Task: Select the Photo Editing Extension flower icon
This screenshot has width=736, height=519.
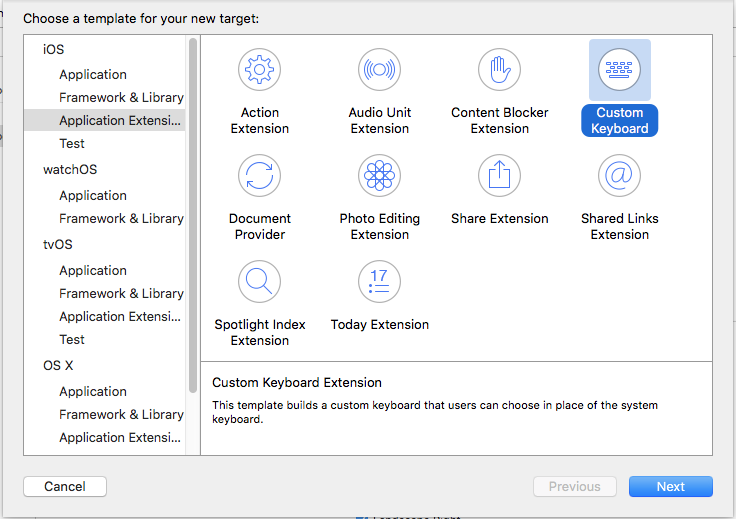Action: point(380,176)
